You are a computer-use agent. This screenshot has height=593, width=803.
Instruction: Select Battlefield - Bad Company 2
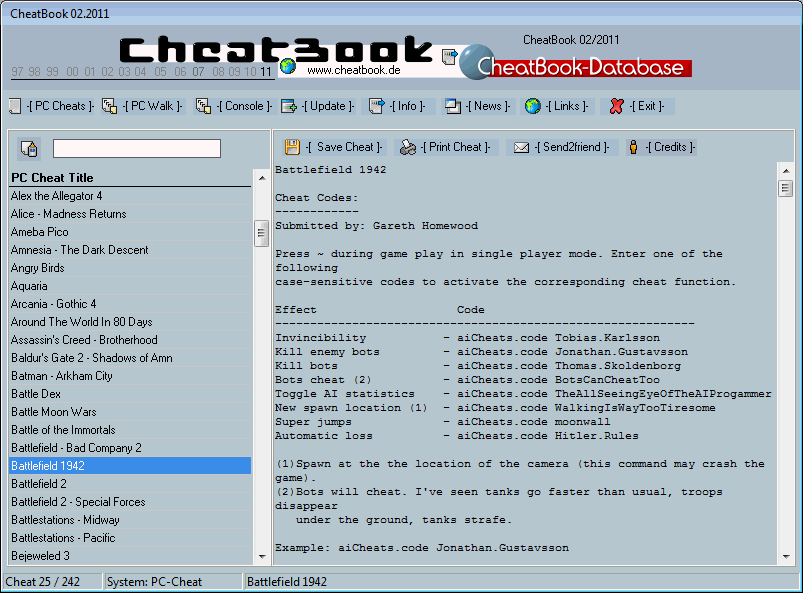pyautogui.click(x=131, y=448)
